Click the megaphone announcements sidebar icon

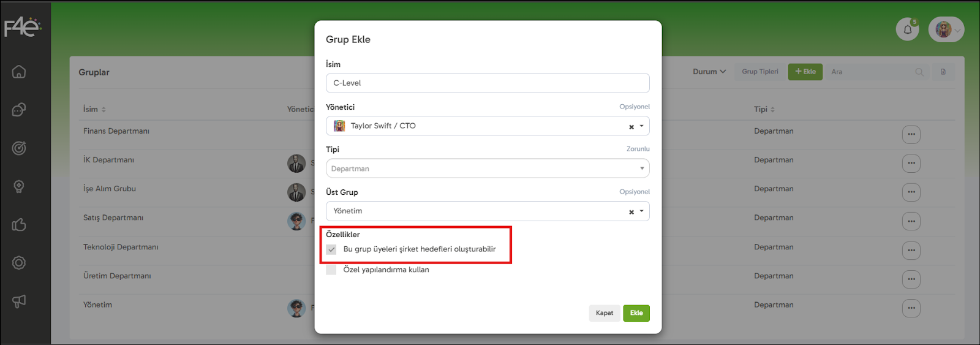pyautogui.click(x=19, y=301)
